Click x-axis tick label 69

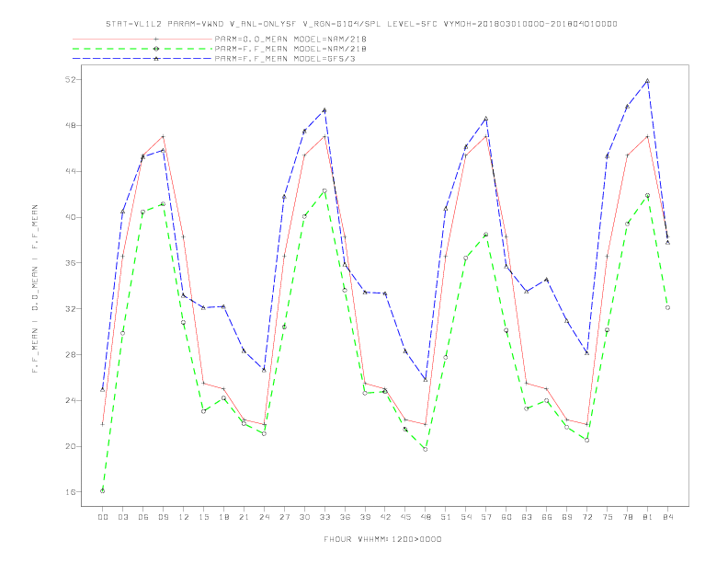(x=567, y=517)
